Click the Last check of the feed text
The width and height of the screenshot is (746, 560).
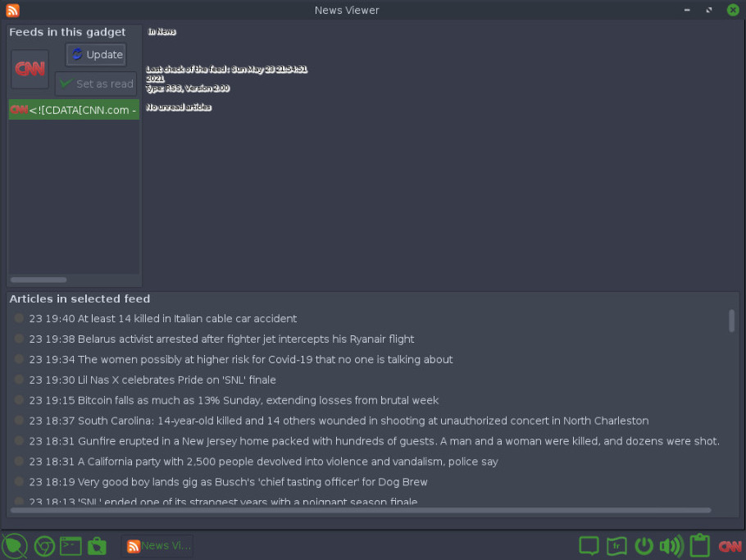[x=226, y=74]
